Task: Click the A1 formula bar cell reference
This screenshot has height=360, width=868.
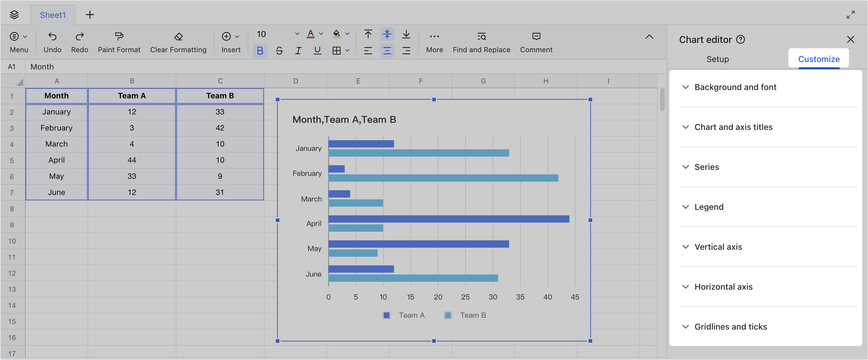Action: click(12, 66)
